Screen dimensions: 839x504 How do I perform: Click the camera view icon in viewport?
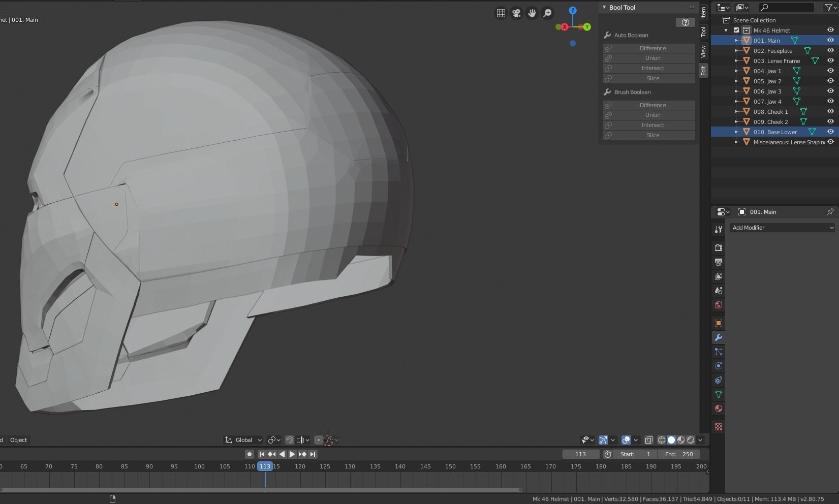pyautogui.click(x=516, y=13)
